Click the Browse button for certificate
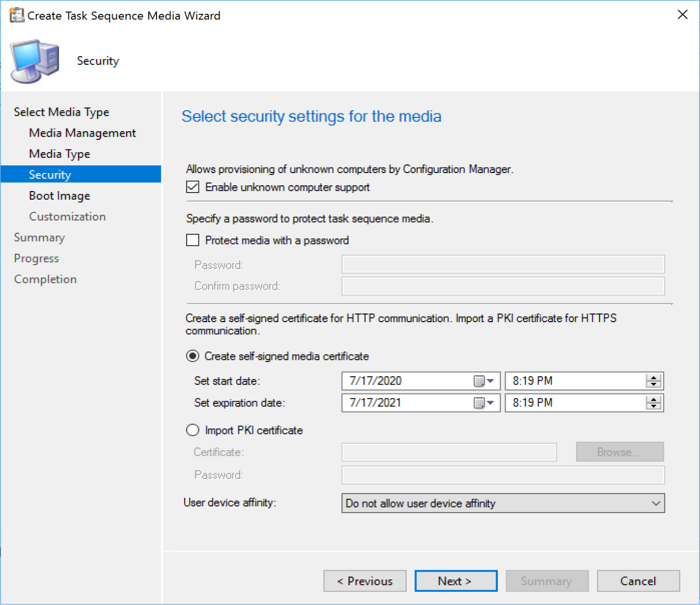Image resolution: width=700 pixels, height=605 pixels. click(x=619, y=452)
